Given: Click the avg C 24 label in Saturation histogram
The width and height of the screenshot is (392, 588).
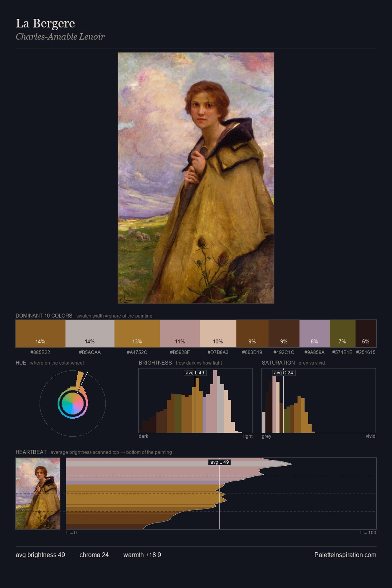Looking at the screenshot, I should 283,373.
